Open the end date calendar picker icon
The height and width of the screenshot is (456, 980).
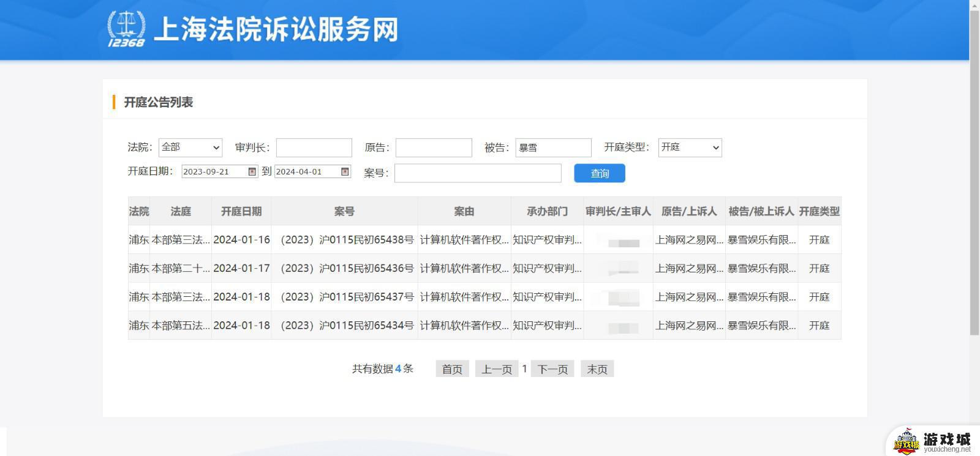345,172
